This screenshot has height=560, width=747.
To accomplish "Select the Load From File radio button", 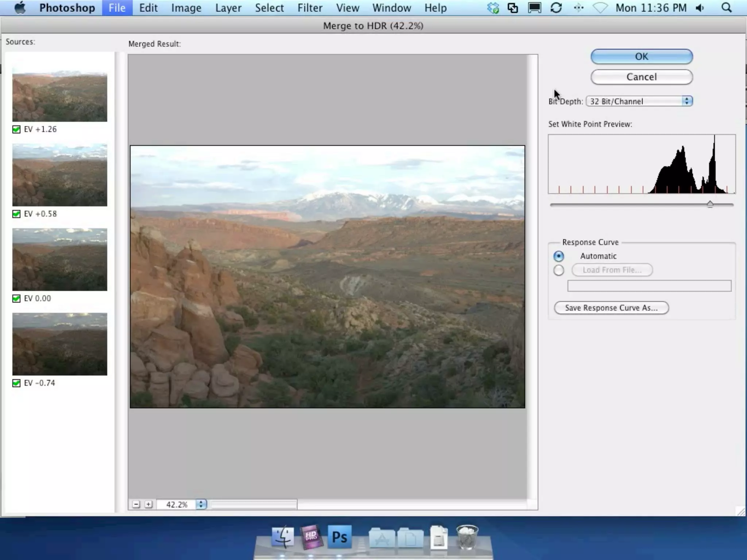I will [558, 271].
